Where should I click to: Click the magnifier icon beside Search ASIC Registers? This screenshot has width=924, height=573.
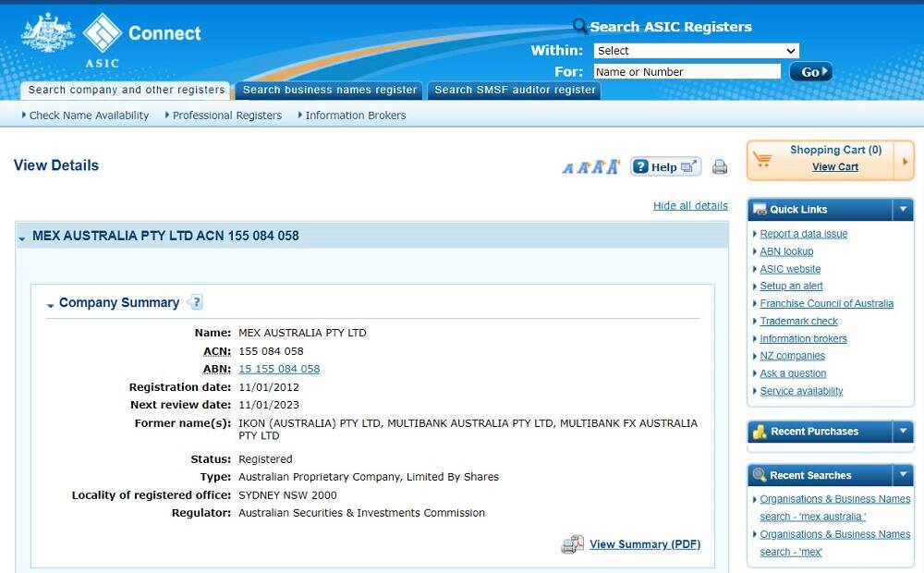tap(580, 26)
